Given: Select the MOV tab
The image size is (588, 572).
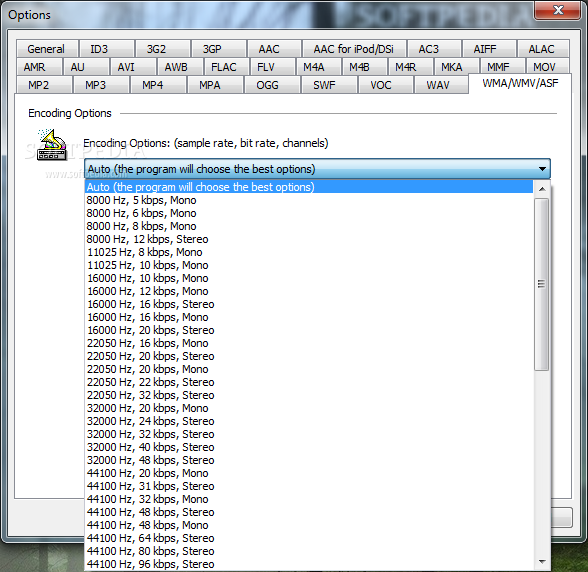Looking at the screenshot, I should [548, 67].
